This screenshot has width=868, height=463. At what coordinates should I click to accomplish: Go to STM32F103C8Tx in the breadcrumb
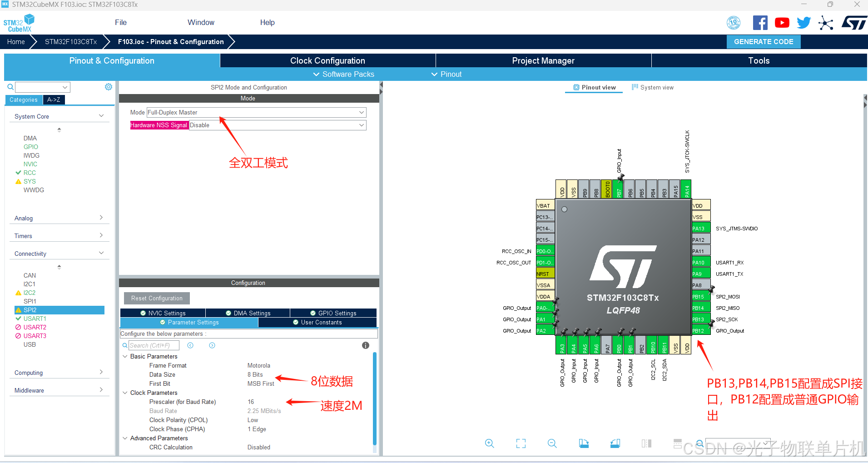point(71,41)
